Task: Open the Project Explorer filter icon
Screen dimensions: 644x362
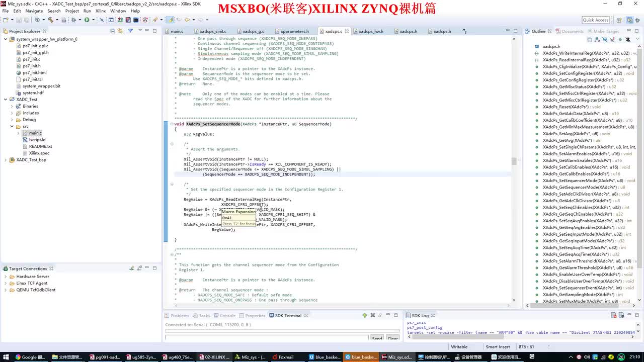Action: (130, 31)
